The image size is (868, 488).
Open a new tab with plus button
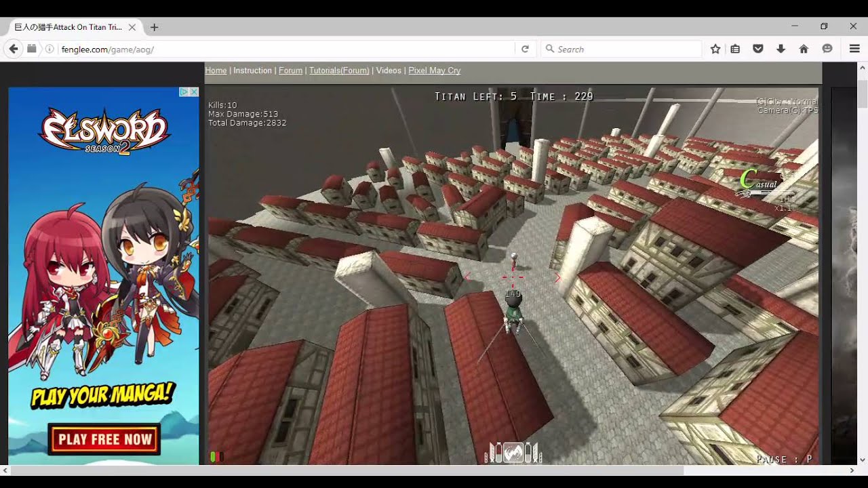[x=154, y=27]
